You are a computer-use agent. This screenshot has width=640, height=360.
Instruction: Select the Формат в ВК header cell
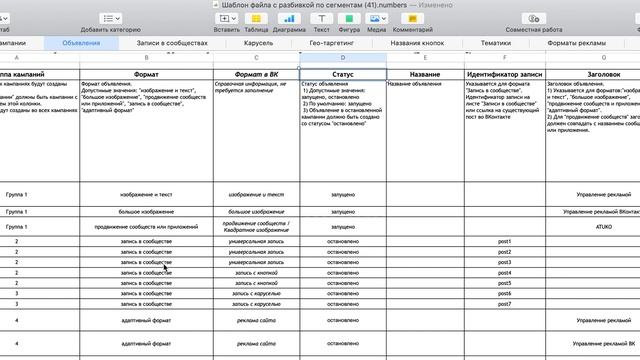click(256, 74)
